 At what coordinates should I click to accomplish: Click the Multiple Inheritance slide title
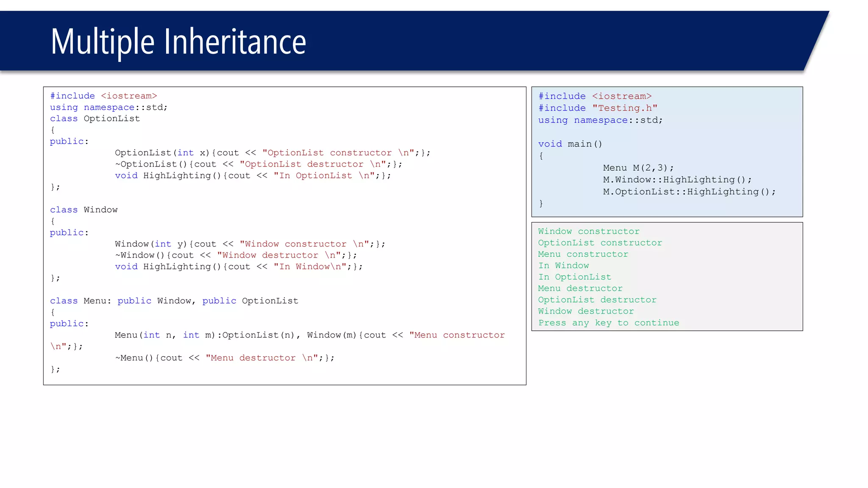178,42
